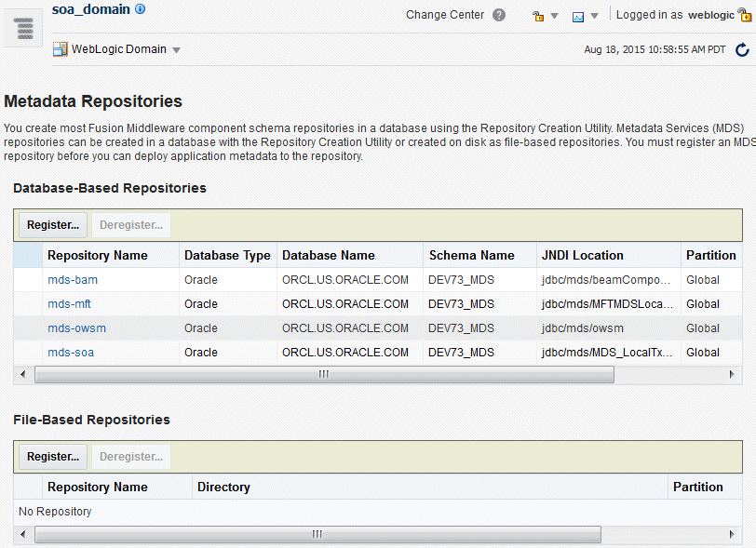
Task: Click the Metadata Repositories heading
Action: (x=93, y=101)
